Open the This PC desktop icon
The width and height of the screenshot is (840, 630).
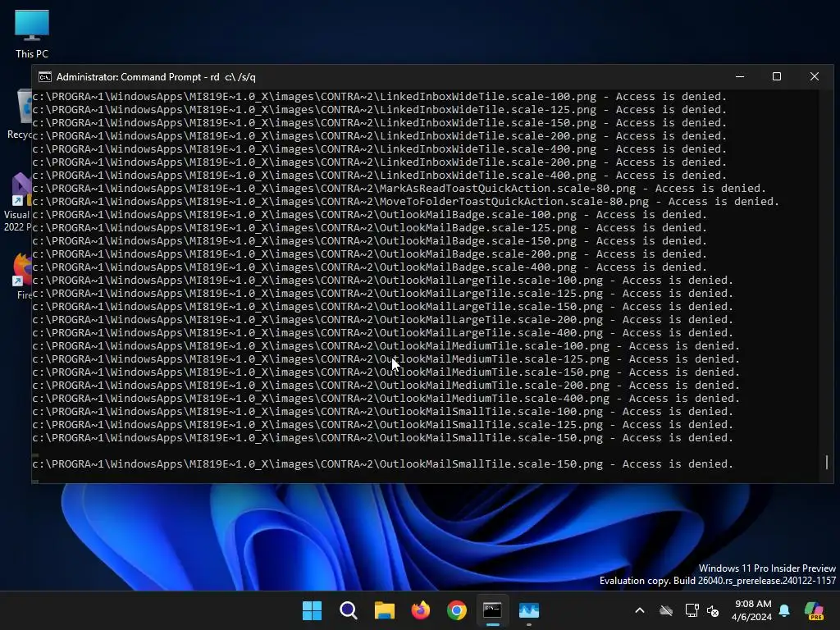32,34
